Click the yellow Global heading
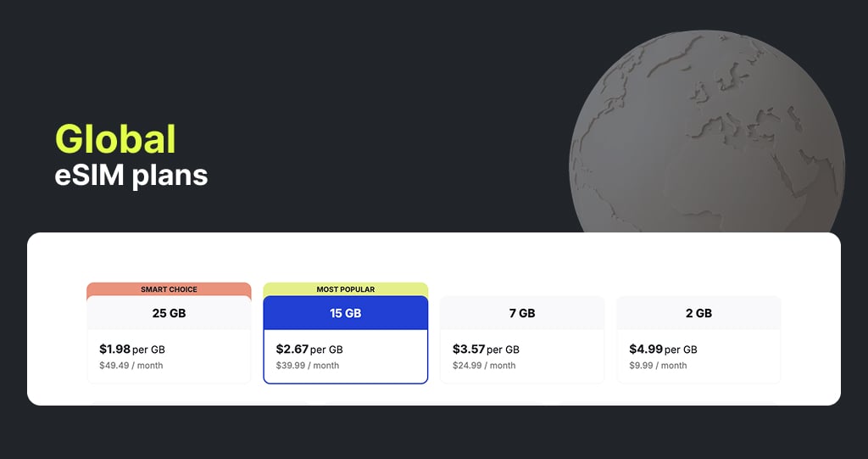Image resolution: width=868 pixels, height=459 pixels. (x=115, y=139)
